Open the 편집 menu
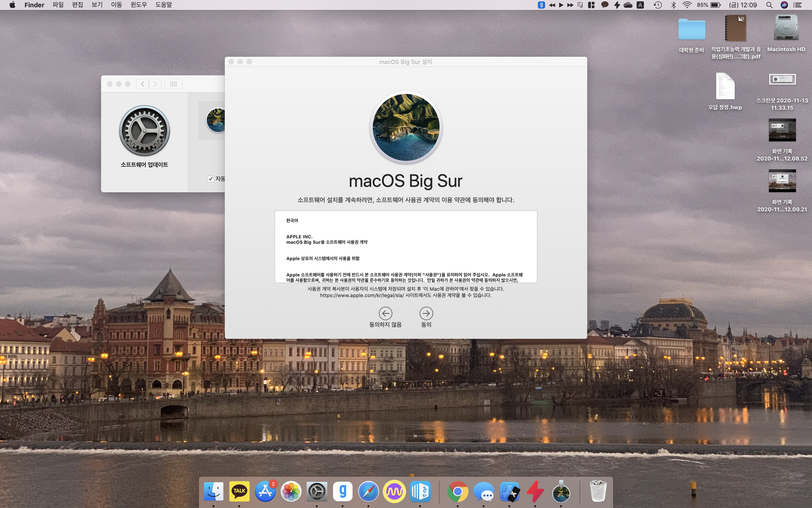Screen dimensions: 812x508 pyautogui.click(x=77, y=5)
